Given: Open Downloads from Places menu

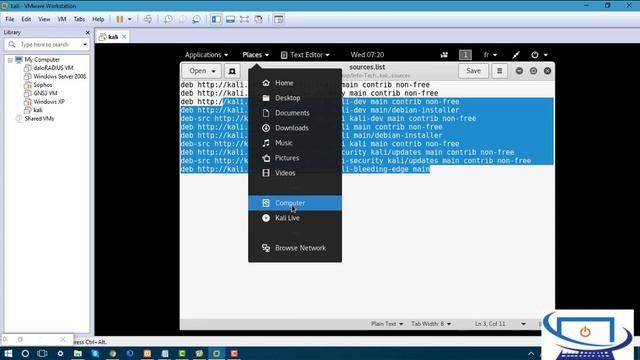Looking at the screenshot, I should 295,128.
